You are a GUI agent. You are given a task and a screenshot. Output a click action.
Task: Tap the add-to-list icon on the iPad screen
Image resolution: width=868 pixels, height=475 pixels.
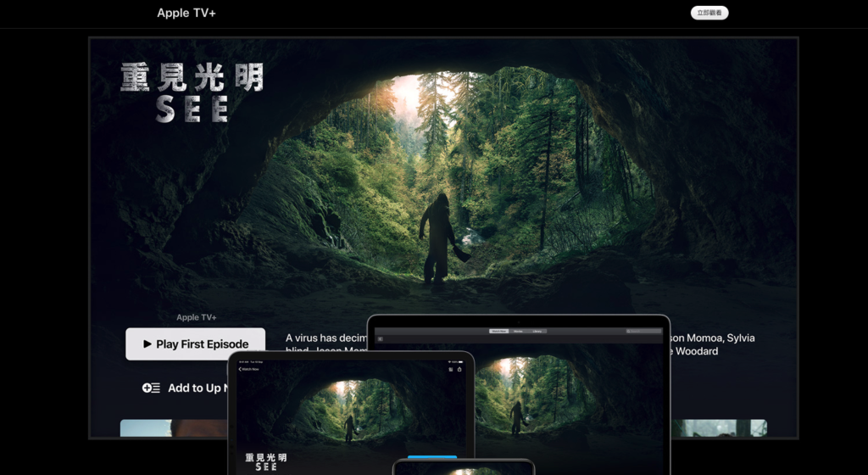pos(451,369)
